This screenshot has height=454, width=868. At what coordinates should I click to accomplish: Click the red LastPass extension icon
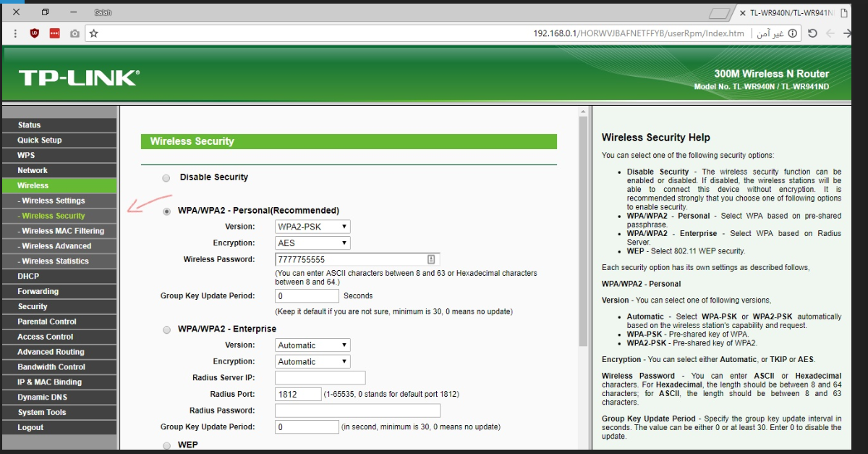(55, 33)
